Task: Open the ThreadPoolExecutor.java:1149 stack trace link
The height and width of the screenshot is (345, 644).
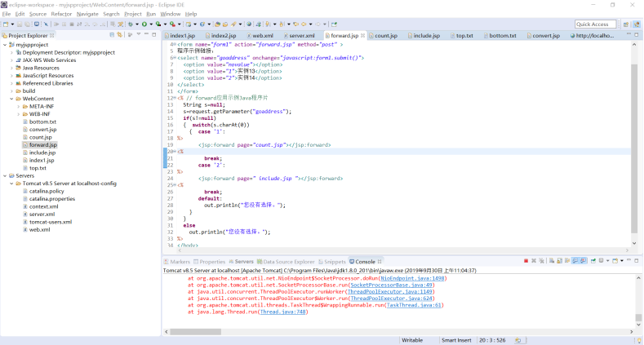Action: tap(389, 292)
